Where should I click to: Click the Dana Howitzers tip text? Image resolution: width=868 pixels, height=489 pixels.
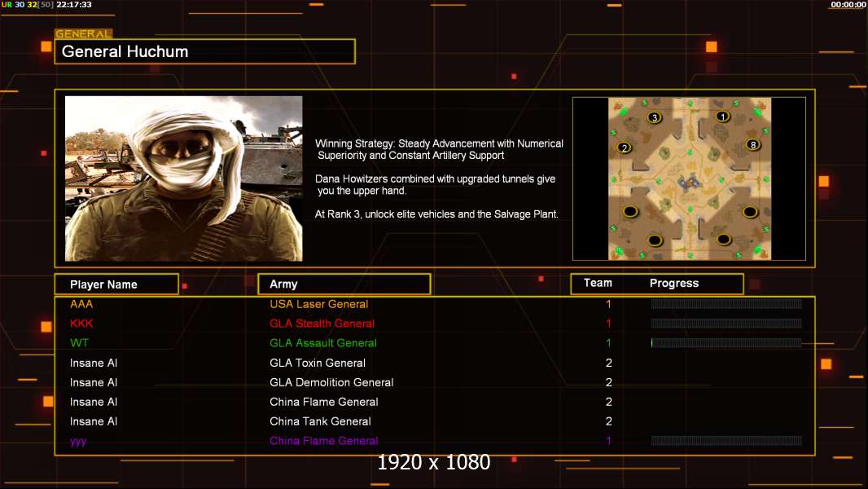[435, 184]
